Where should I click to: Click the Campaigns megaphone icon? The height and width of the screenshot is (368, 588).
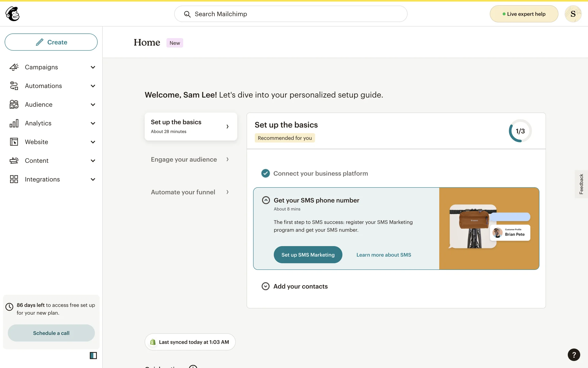(14, 67)
